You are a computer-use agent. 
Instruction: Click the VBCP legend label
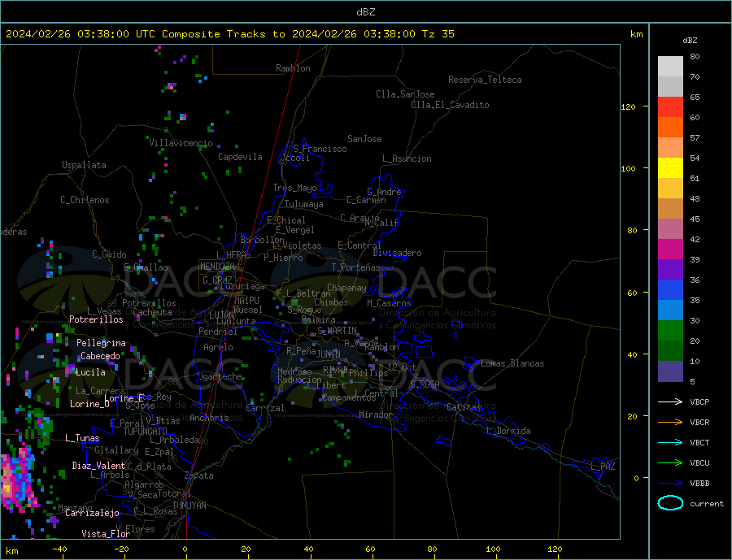point(699,402)
